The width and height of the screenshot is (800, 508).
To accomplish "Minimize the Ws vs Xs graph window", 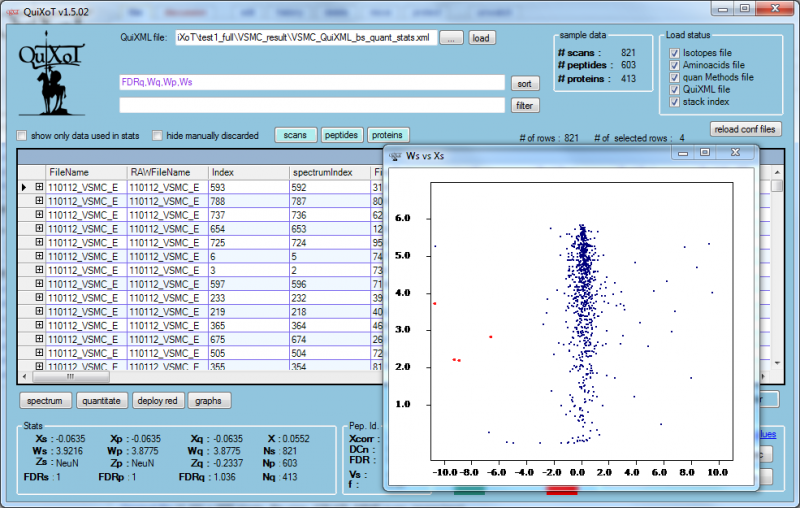I will click(x=683, y=153).
